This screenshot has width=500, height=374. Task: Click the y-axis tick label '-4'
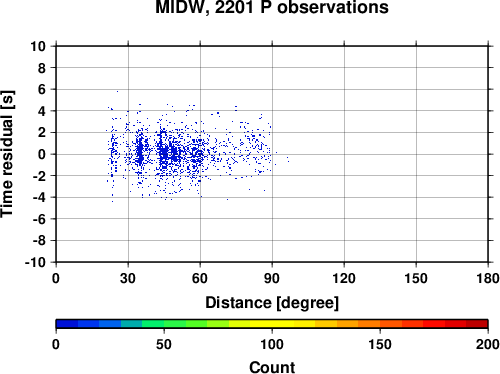point(39,198)
